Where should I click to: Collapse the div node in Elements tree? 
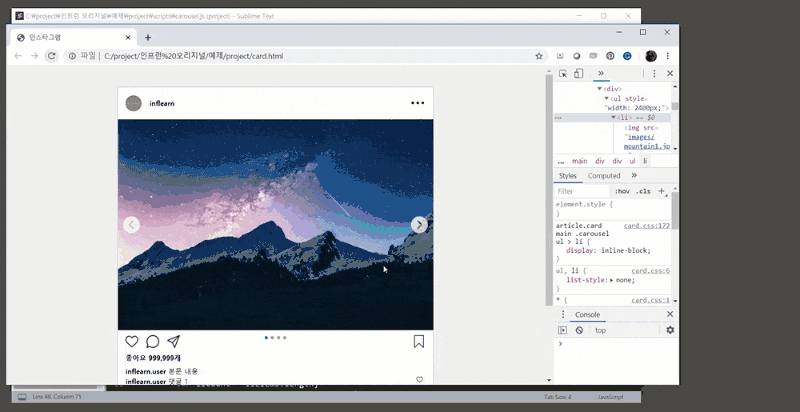(x=599, y=89)
